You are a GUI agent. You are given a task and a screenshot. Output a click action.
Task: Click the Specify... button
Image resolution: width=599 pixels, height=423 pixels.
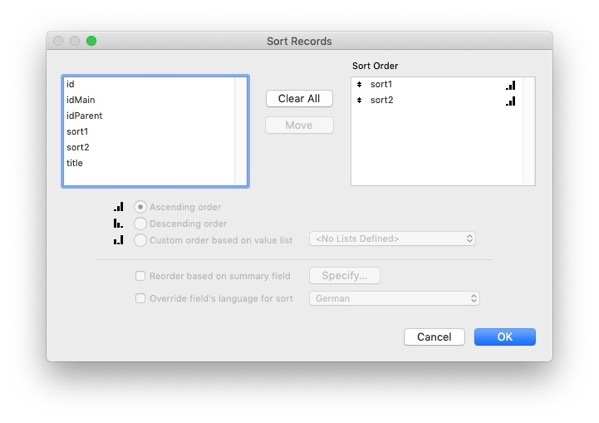(345, 276)
